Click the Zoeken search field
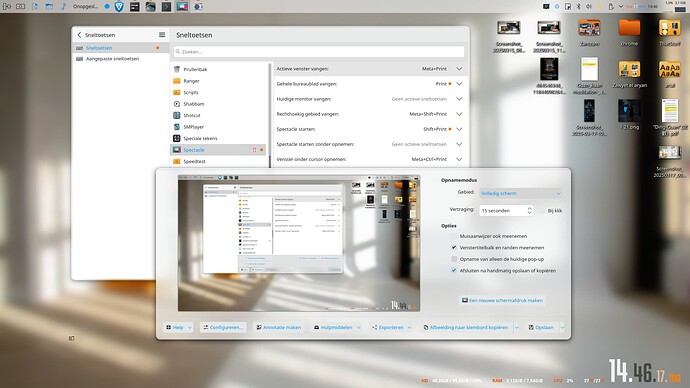 pyautogui.click(x=319, y=51)
